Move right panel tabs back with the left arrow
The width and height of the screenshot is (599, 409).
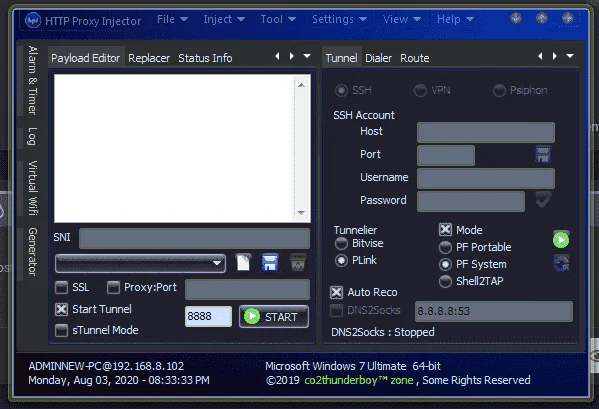[540, 56]
